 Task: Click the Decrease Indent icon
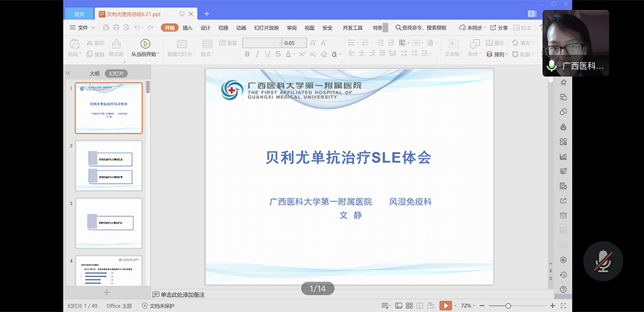[x=380, y=42]
